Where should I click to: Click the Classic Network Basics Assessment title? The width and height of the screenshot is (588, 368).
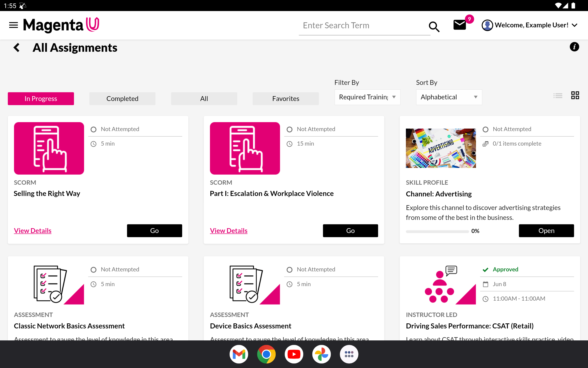[x=69, y=326]
